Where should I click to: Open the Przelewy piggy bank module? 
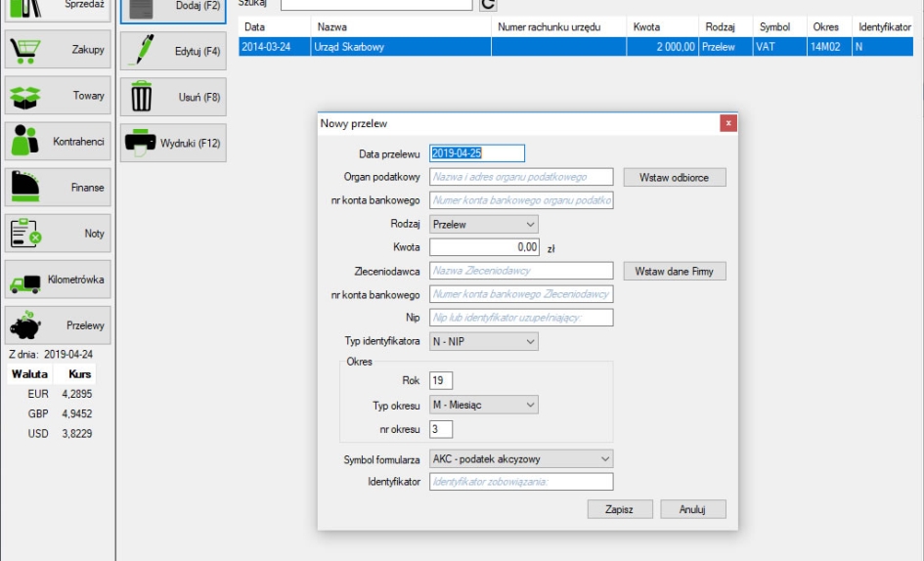[x=58, y=325]
